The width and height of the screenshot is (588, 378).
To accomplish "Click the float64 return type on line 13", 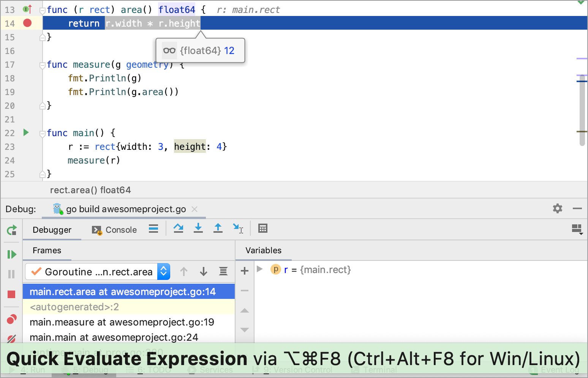I will (177, 10).
